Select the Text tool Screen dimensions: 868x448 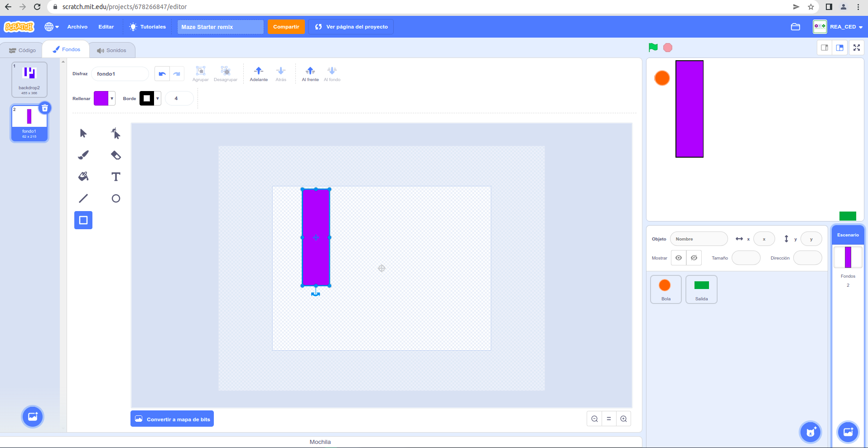tap(116, 177)
